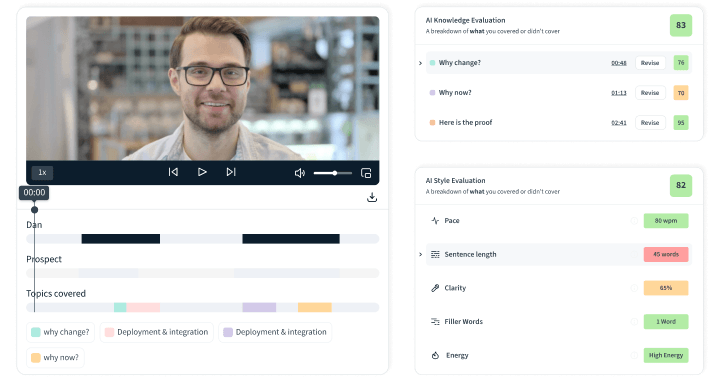Viewport: 713px width, 382px height.
Task: Select the pink Deployment & integration chip
Action: pyautogui.click(x=156, y=332)
